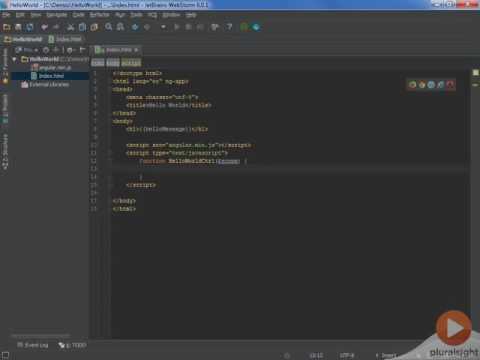Screen dimensions: 480x360
Task: Open Settings from the toolbar icon
Action: [x=215, y=27]
